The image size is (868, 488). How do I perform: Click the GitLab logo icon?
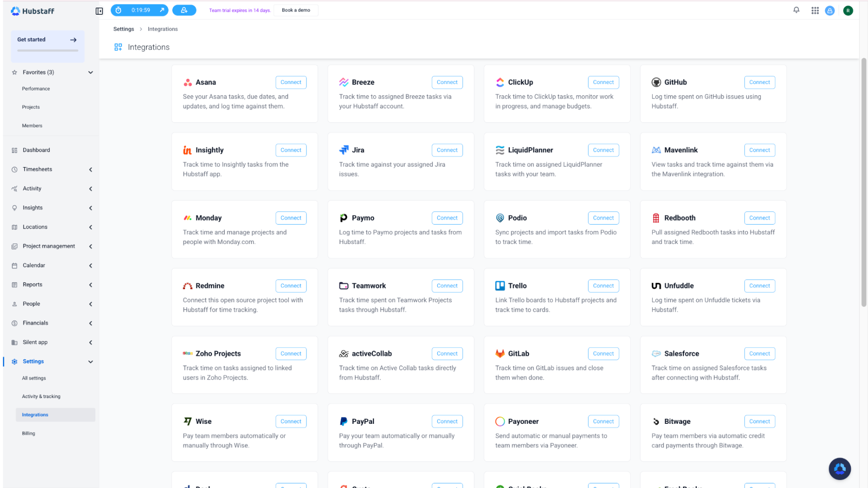pyautogui.click(x=500, y=353)
